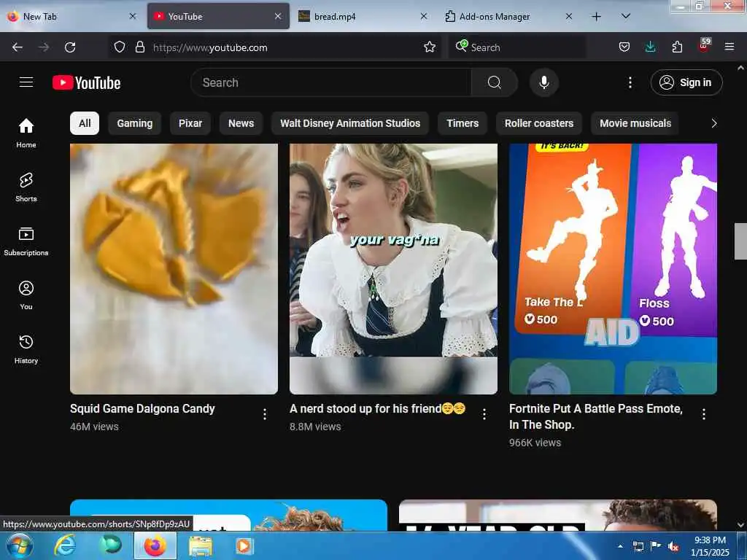Screen dimensions: 747x560
Task: Go to Home in sidebar
Action: (26, 133)
